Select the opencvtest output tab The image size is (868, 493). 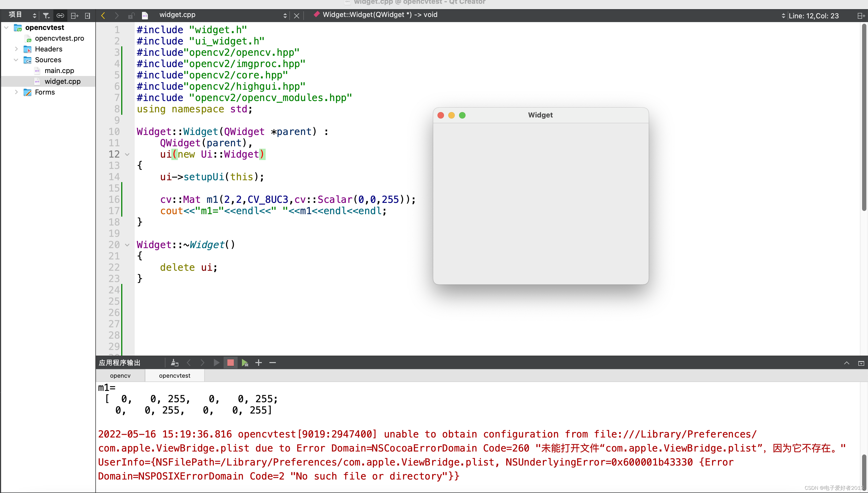pyautogui.click(x=175, y=375)
